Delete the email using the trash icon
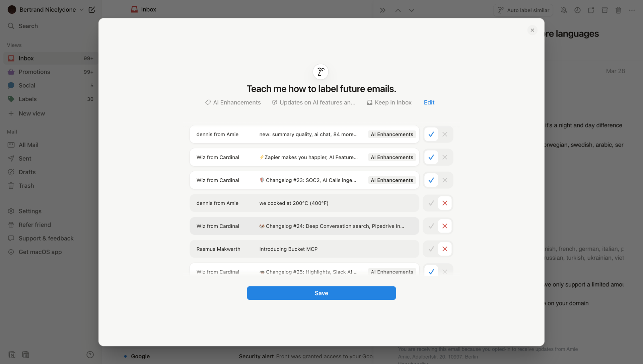643x364 pixels. pos(618,10)
